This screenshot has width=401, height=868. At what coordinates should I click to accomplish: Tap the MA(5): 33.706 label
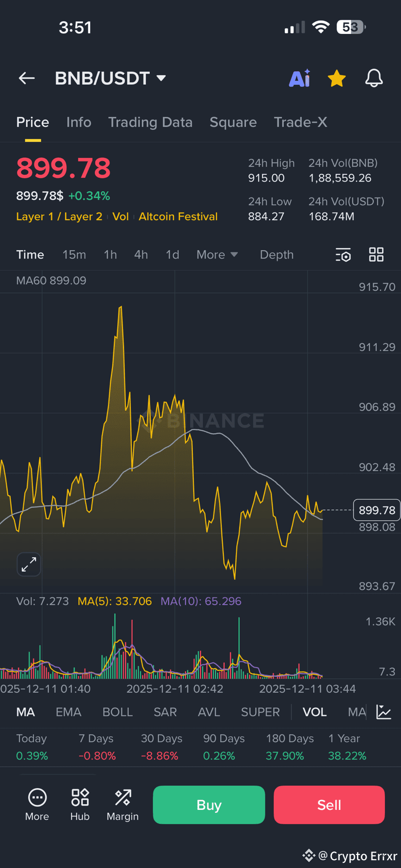115,601
